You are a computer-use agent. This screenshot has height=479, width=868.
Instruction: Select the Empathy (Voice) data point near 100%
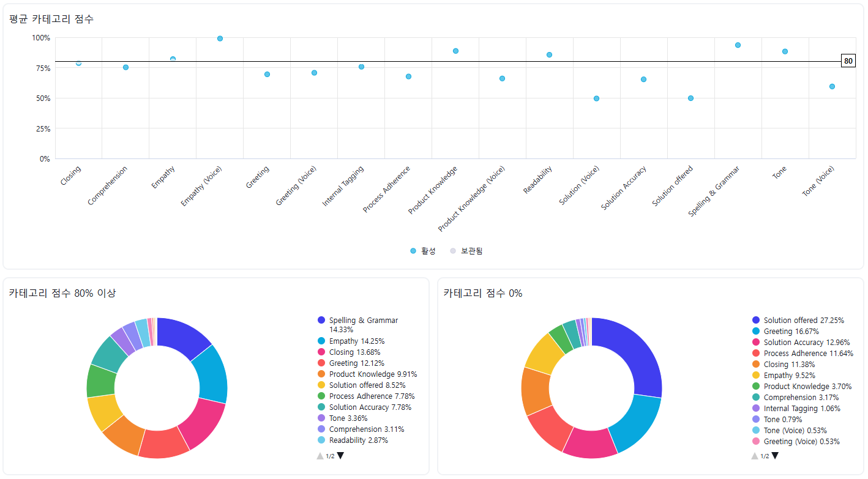click(220, 39)
